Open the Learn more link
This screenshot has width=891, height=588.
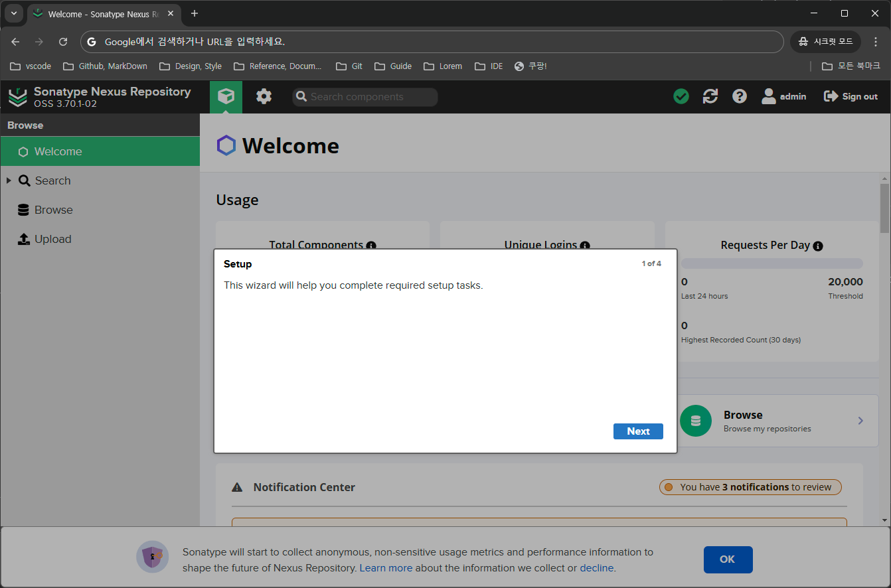pos(386,568)
